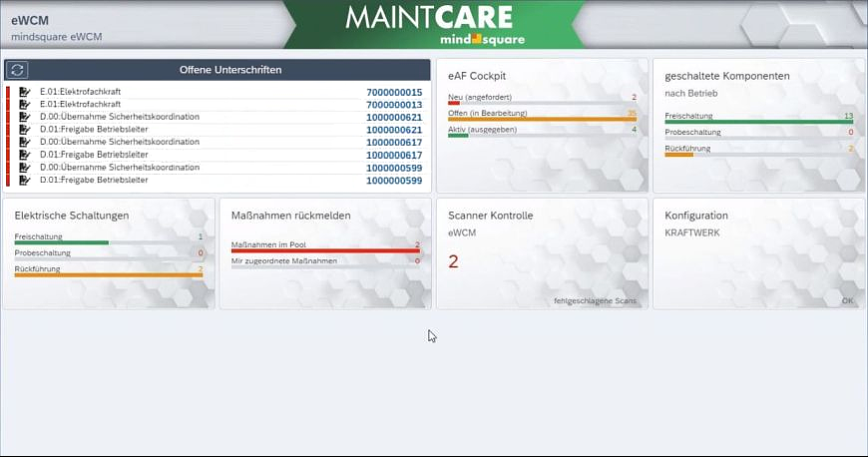The image size is (868, 457).
Task: Click signature icon for order 7000000015
Action: [24, 92]
